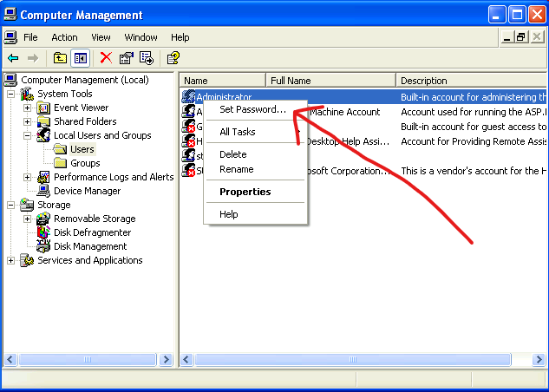Open All Tasks submenu in context menu
The height and width of the screenshot is (392, 549).
point(256,132)
